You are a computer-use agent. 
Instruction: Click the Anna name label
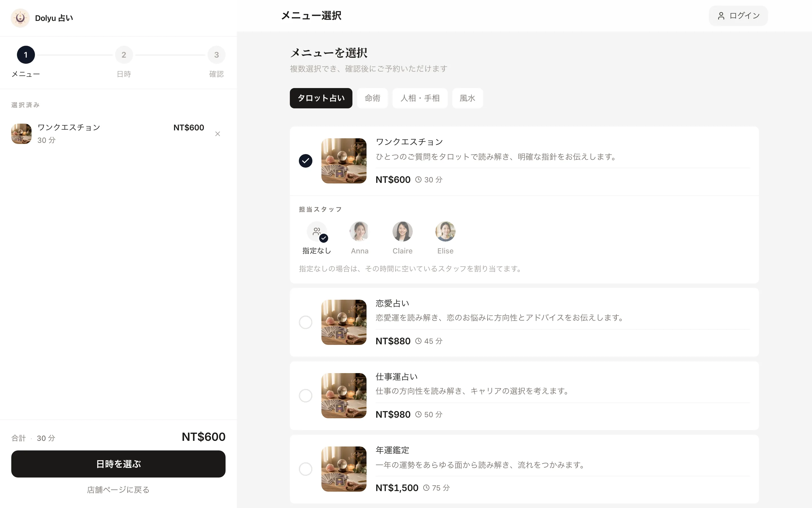point(359,251)
